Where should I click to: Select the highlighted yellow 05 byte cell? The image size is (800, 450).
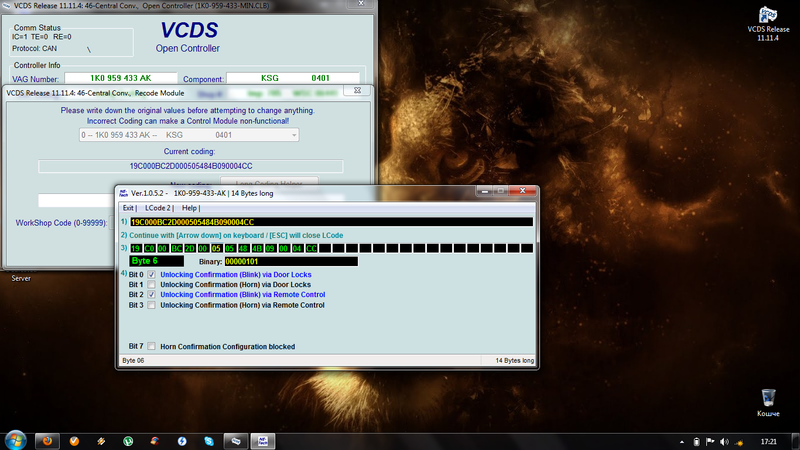tap(216, 248)
